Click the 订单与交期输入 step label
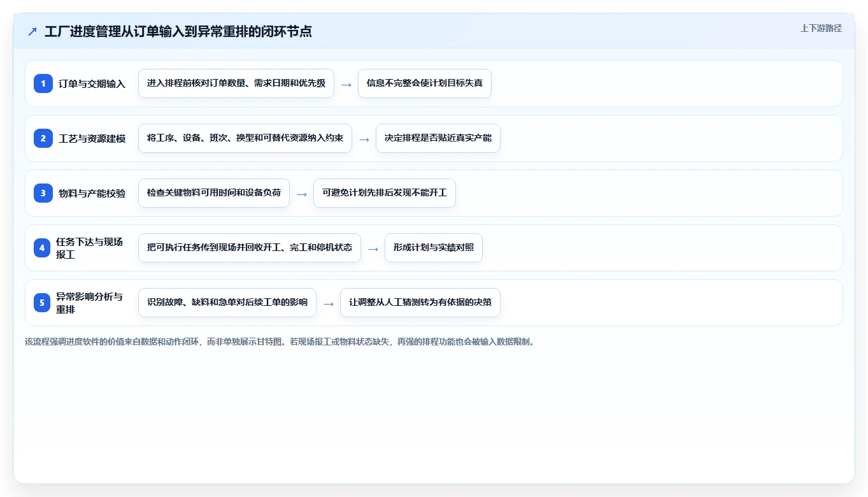Screen dimensions: 868x497 pos(92,83)
